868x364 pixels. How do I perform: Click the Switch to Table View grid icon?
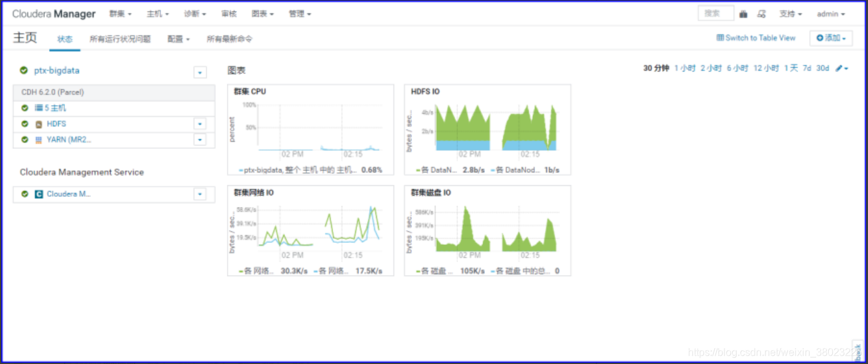720,38
